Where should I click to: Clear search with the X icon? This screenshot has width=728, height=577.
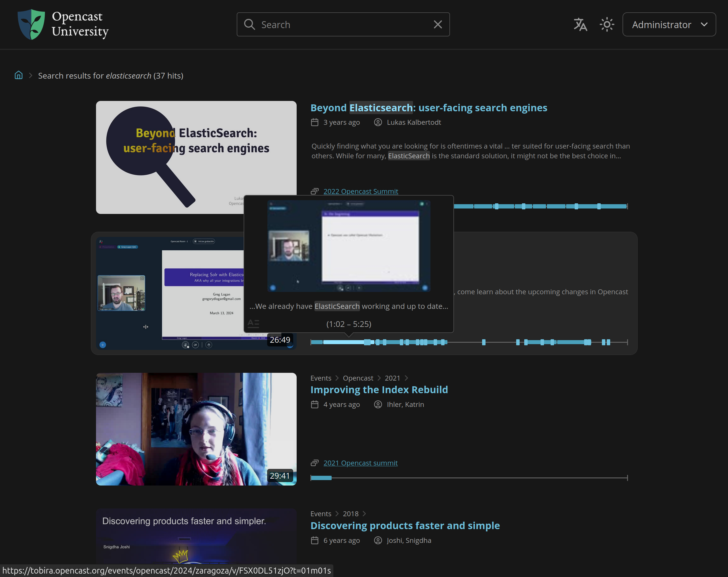point(438,25)
